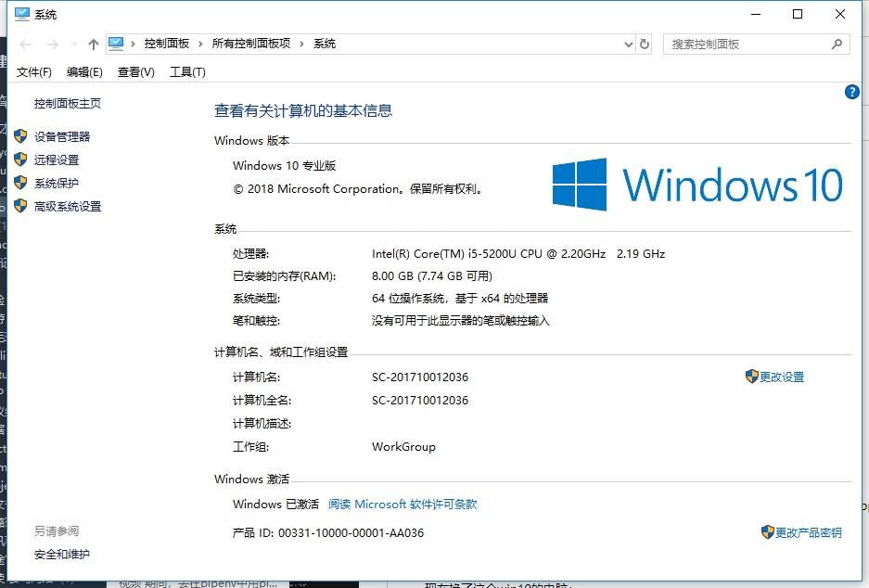
Task: Click the WorkGroup value
Action: [403, 447]
